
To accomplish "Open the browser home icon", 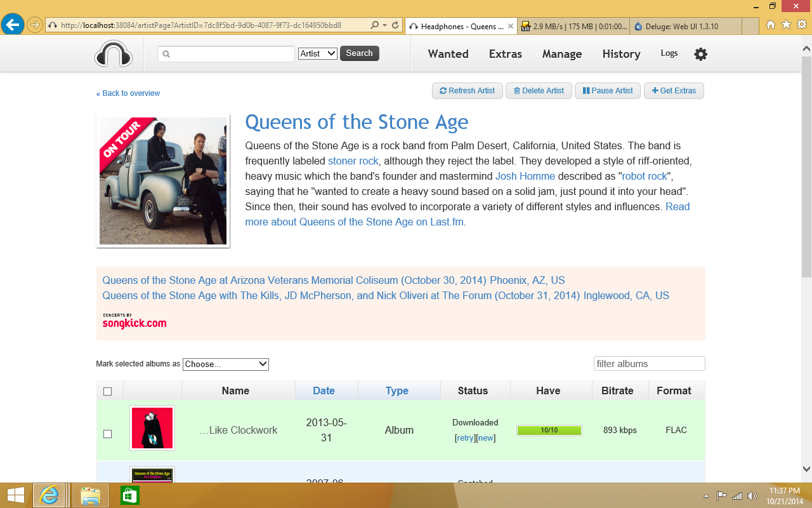I will coord(771,25).
